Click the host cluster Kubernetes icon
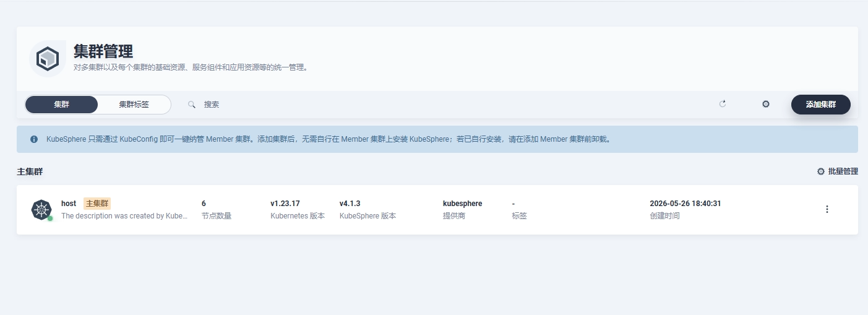The image size is (868, 315). [x=41, y=210]
